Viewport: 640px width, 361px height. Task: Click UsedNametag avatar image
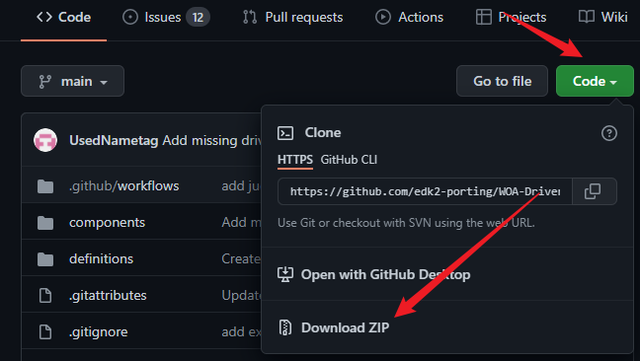(x=45, y=140)
